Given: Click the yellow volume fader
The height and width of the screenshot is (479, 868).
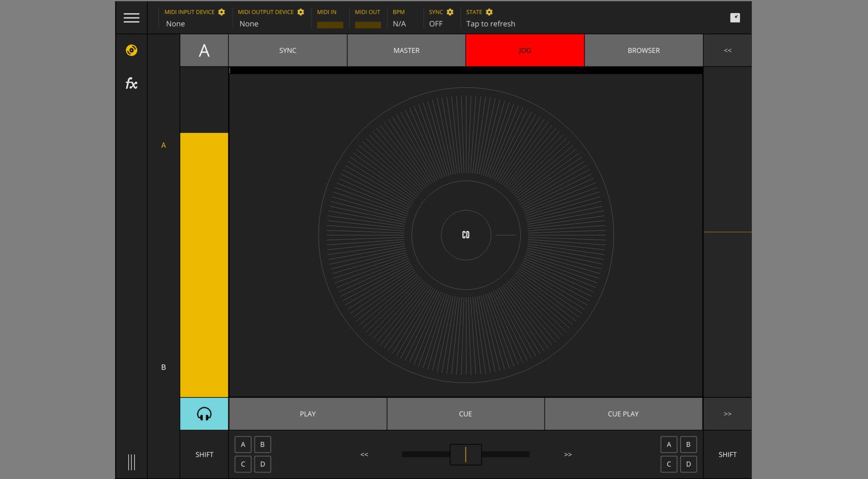Looking at the screenshot, I should (204, 265).
